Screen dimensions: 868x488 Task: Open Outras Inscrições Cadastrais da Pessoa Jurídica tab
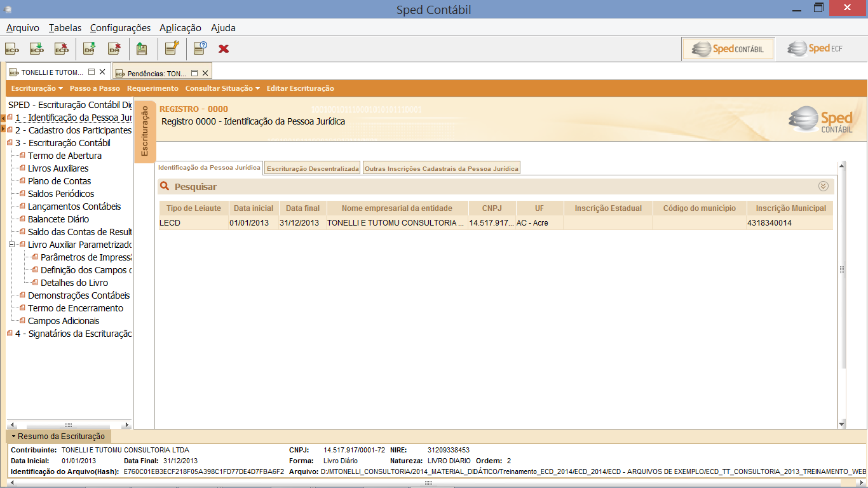tap(442, 168)
